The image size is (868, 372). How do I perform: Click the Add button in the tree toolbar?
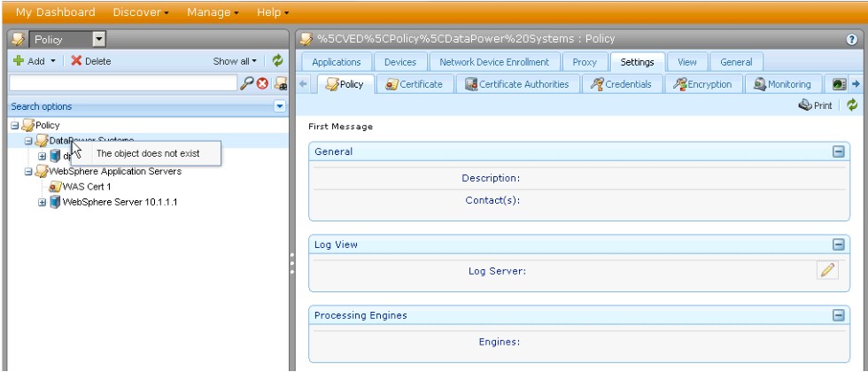click(x=28, y=61)
